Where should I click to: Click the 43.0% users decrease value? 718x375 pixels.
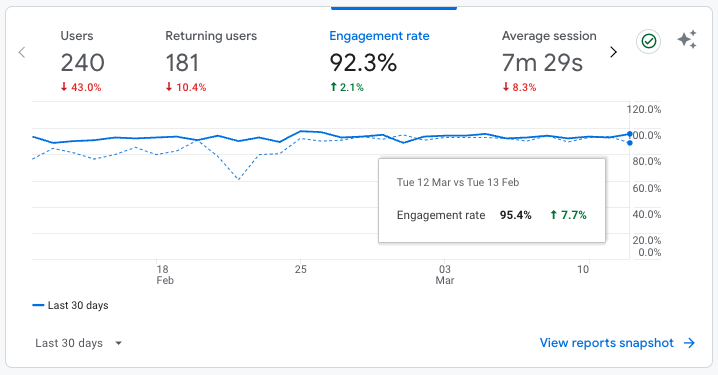(x=81, y=87)
